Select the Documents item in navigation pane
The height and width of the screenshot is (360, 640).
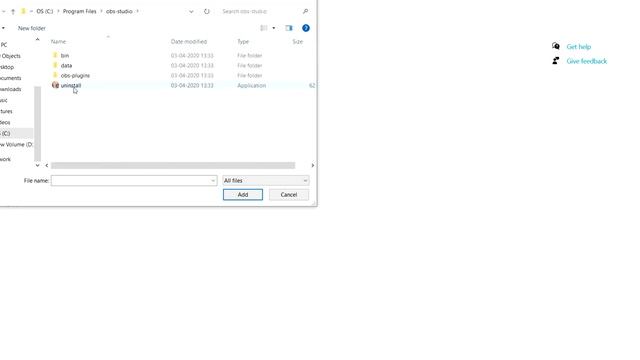click(x=11, y=78)
